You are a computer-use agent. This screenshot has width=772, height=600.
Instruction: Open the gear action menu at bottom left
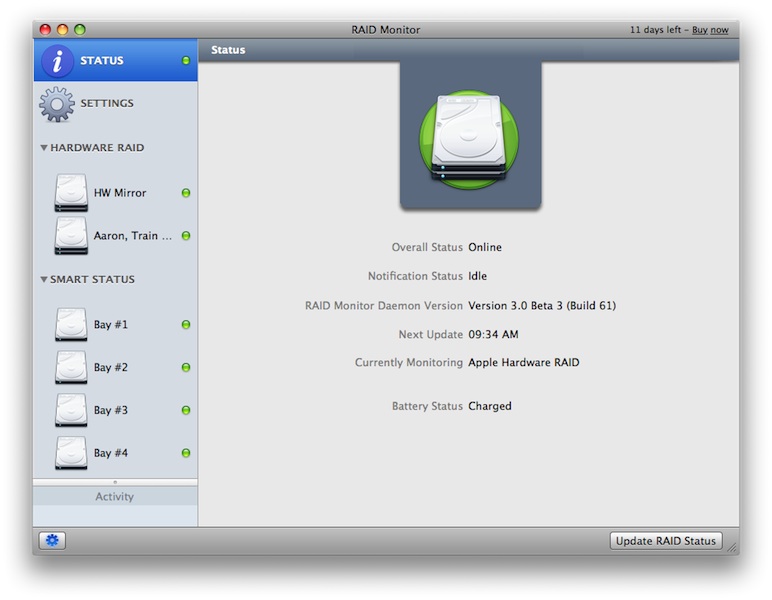[x=52, y=541]
